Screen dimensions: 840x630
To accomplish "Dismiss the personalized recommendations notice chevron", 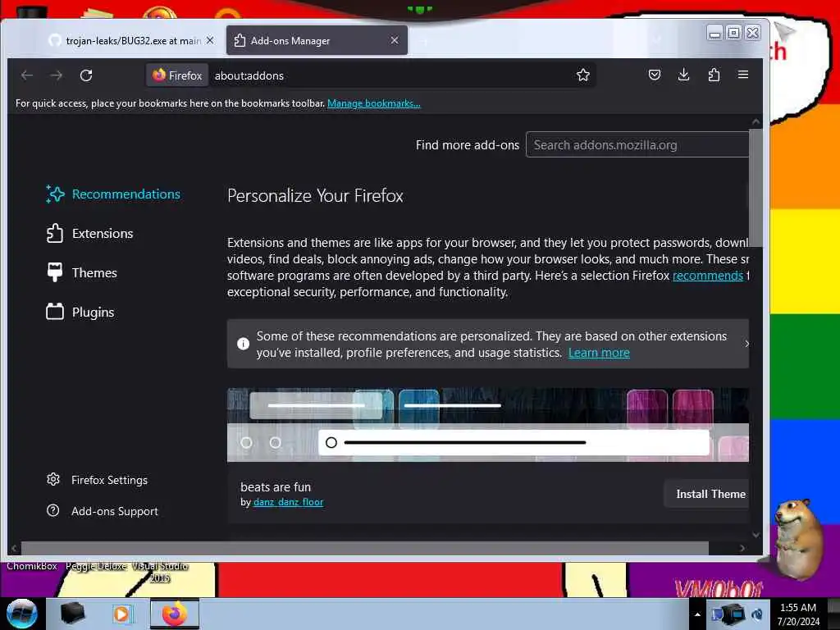I will pos(746,344).
